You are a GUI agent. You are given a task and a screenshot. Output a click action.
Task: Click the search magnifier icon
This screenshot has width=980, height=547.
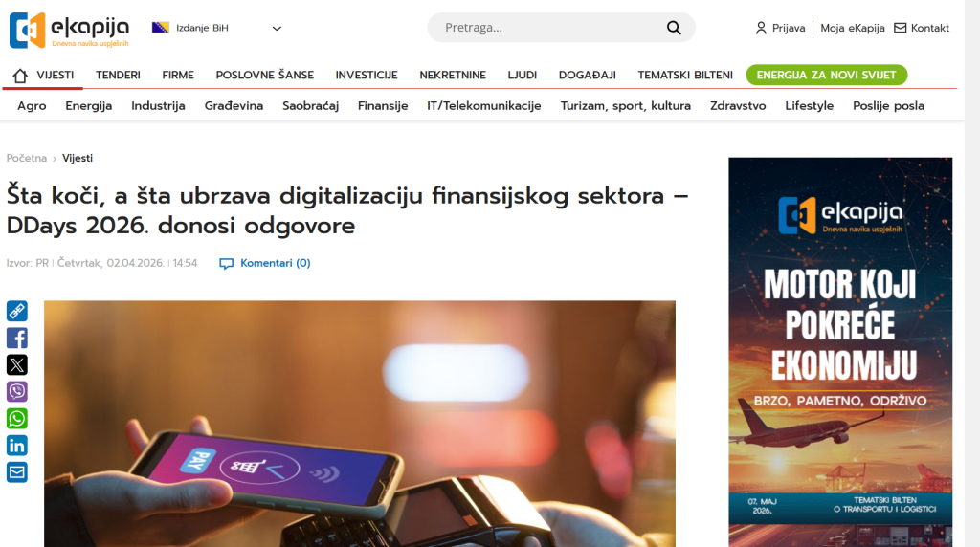coord(674,28)
